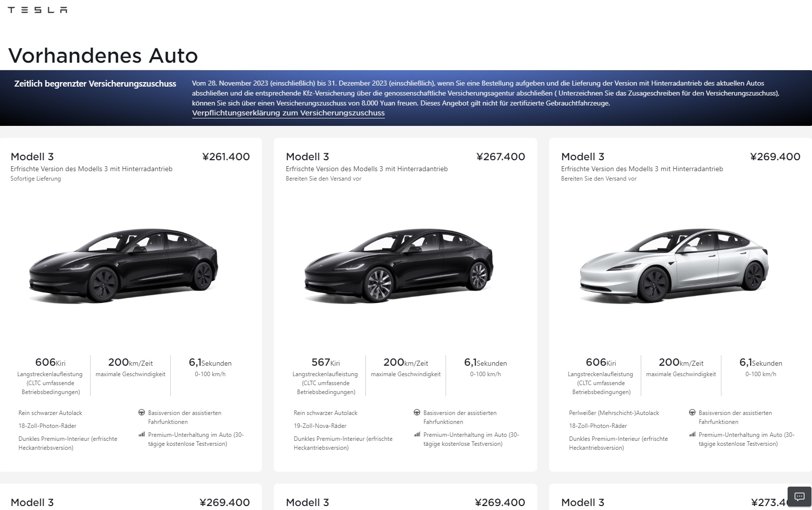Viewport: 812px width, 510px height.
Task: Select the assisted driving icon on the white Modell 3 card
Action: [692, 412]
